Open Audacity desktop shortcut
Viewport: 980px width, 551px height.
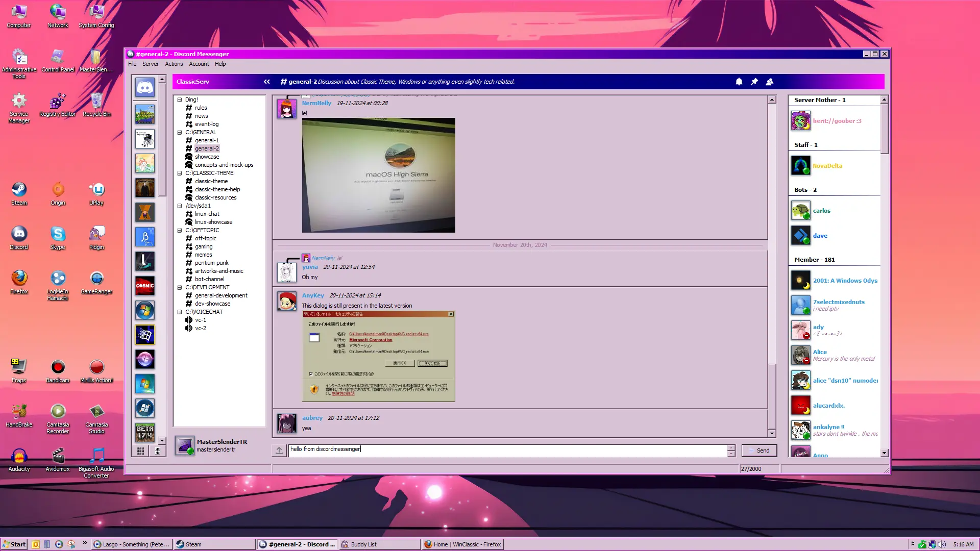(19, 460)
